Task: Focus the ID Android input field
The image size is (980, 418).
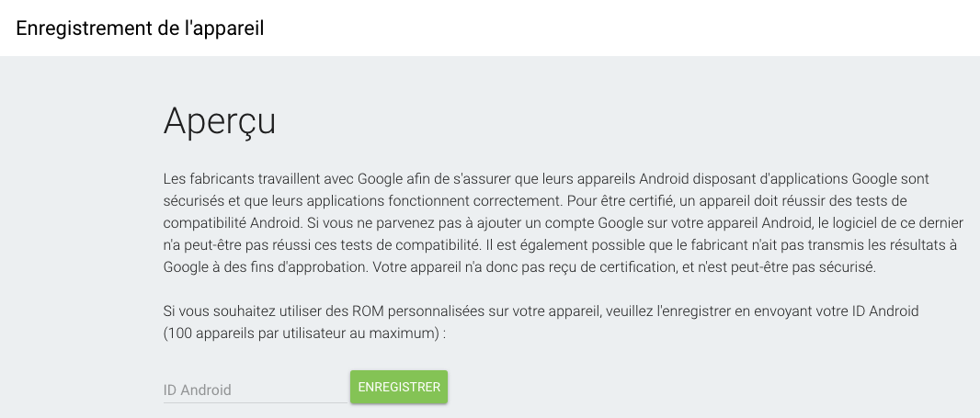Action: (x=255, y=390)
